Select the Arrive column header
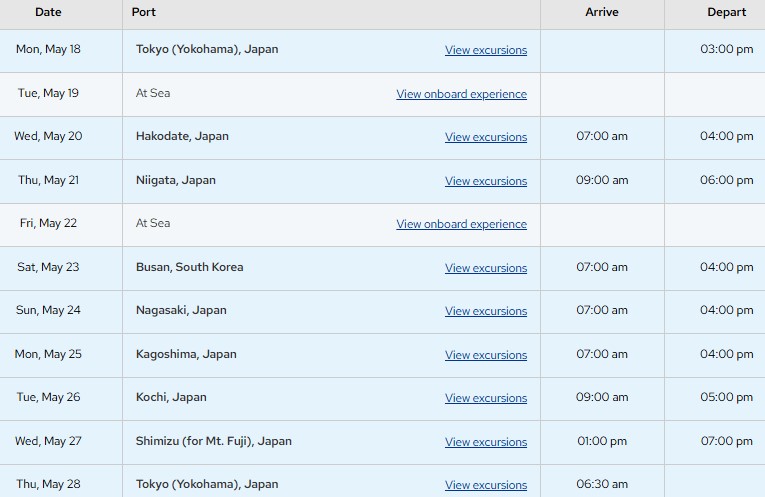The width and height of the screenshot is (765, 497). pos(602,12)
